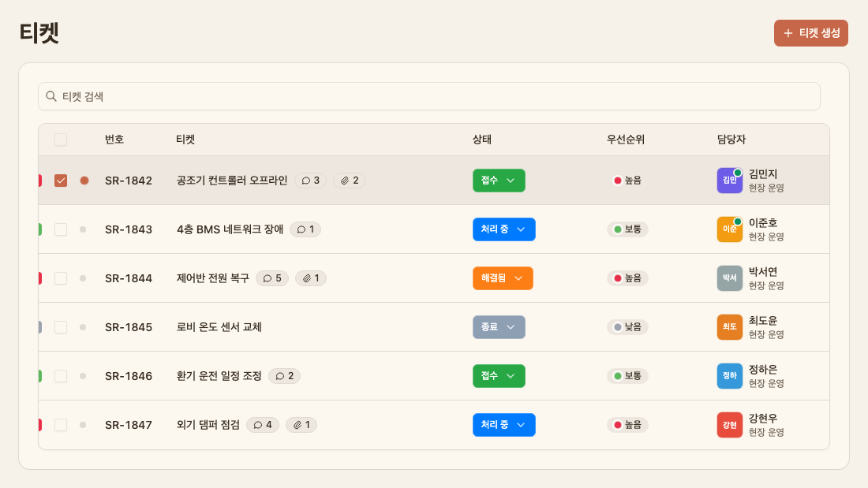Sort by the 번호 column header
The image size is (868, 488).
tap(114, 140)
